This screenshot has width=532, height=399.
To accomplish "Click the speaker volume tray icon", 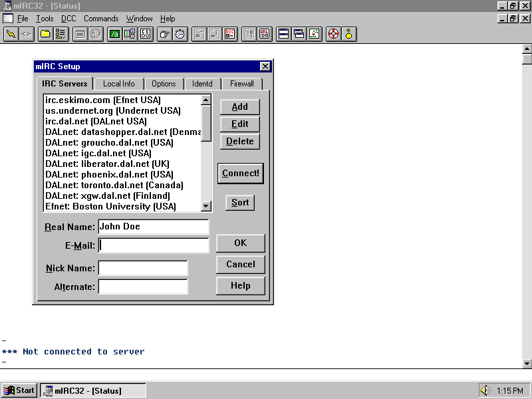I will tap(485, 390).
